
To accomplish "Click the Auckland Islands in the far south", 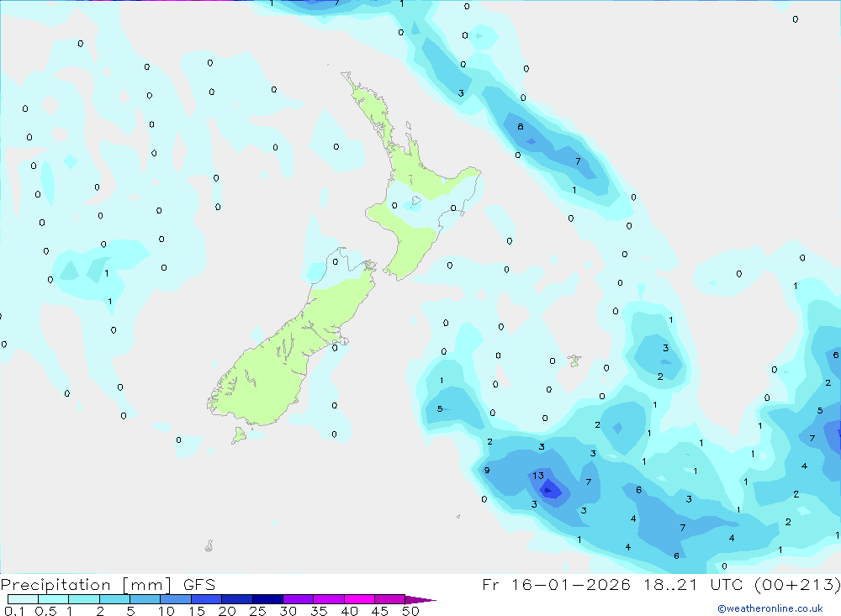I will tap(209, 545).
